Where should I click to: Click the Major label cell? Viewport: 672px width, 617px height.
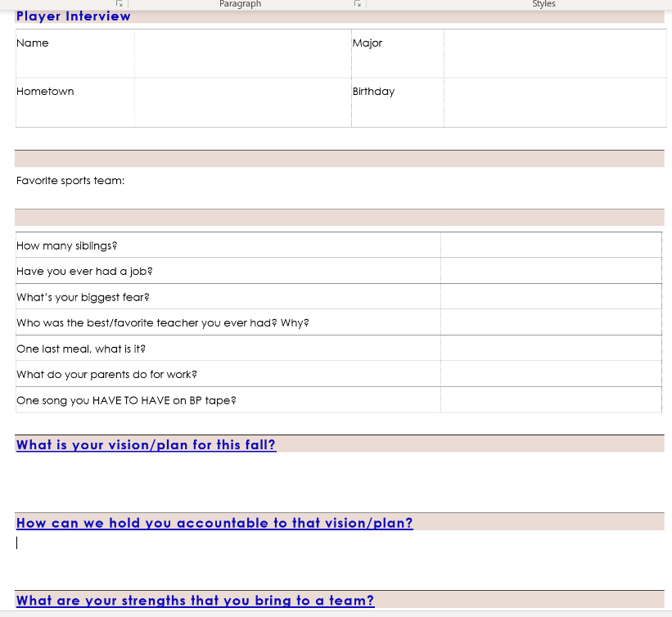click(x=398, y=53)
